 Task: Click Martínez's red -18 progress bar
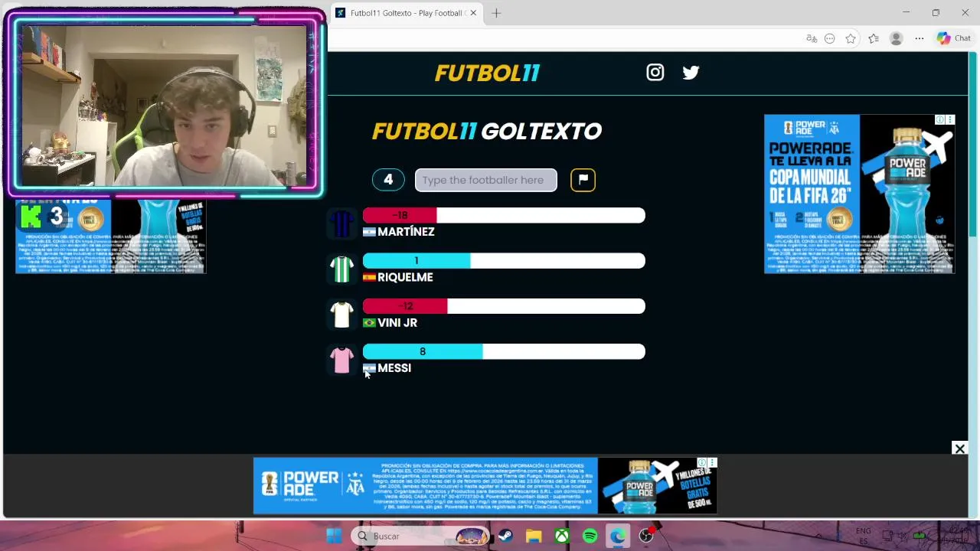(400, 215)
